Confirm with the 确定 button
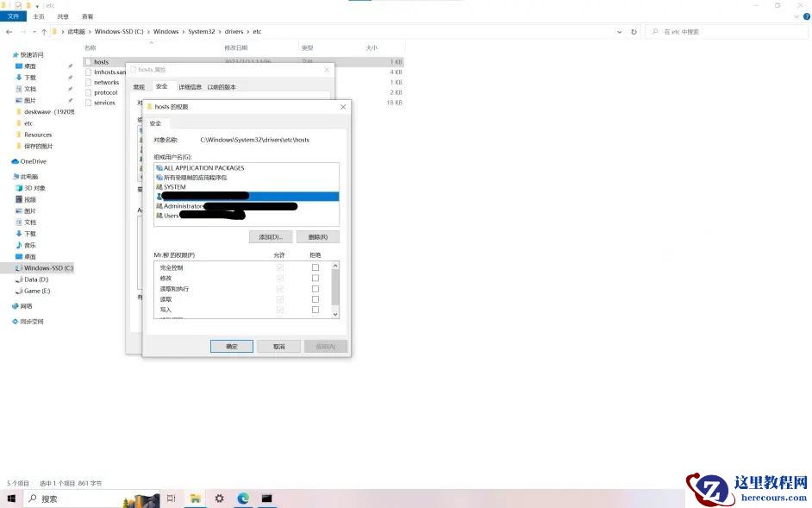Image resolution: width=812 pixels, height=508 pixels. [x=232, y=346]
